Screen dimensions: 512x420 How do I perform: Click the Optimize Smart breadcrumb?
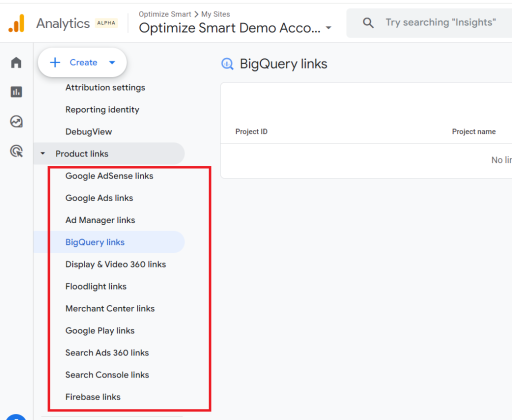164,14
